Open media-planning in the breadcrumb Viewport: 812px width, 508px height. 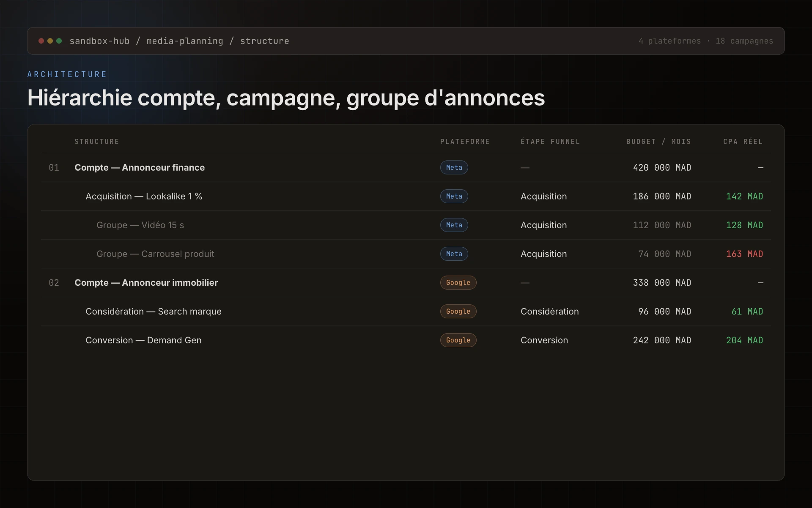coord(185,41)
